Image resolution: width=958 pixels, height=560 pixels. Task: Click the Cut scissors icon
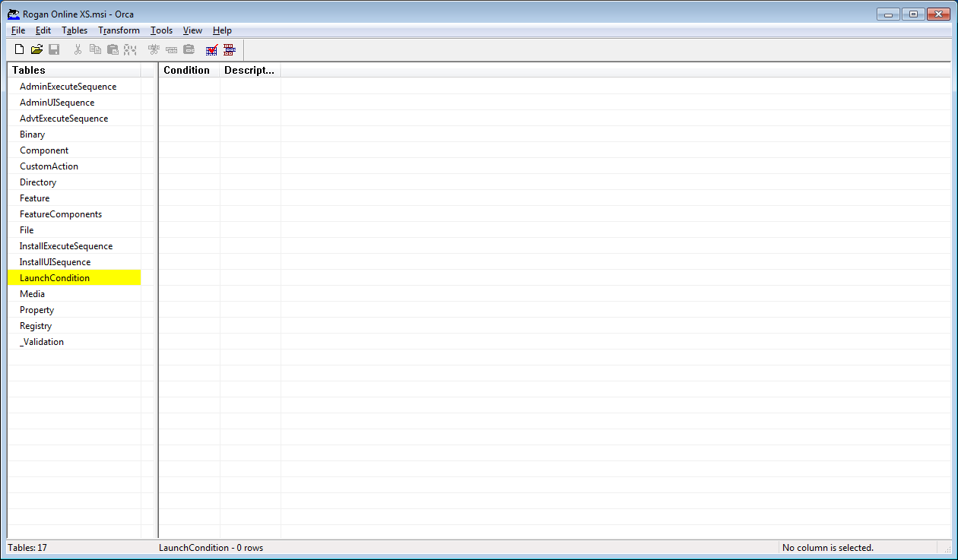(78, 49)
